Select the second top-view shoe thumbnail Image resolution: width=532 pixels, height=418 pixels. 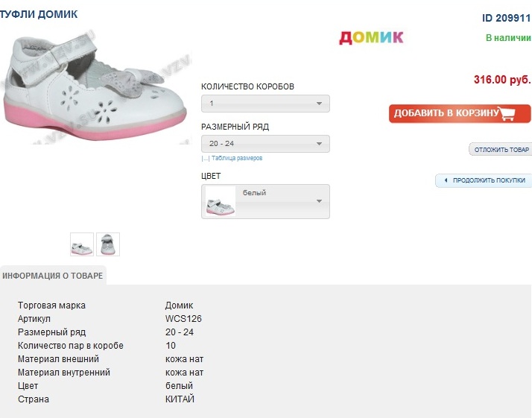(x=108, y=244)
